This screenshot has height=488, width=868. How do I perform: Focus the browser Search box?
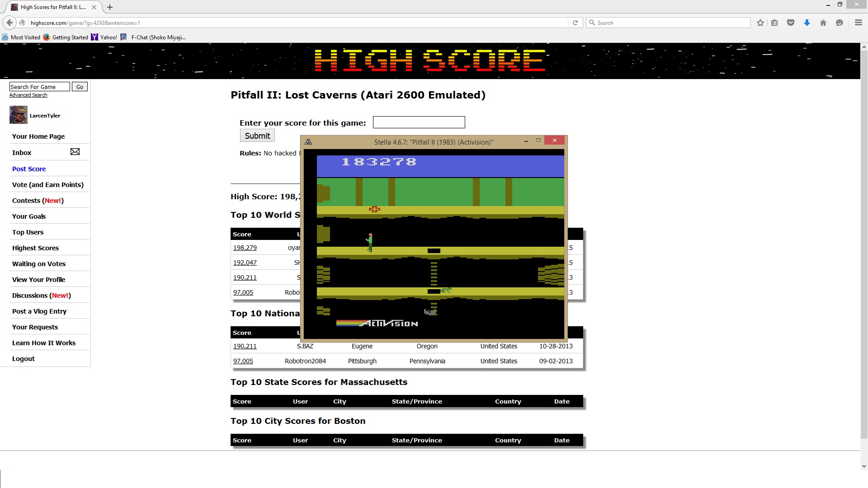668,23
